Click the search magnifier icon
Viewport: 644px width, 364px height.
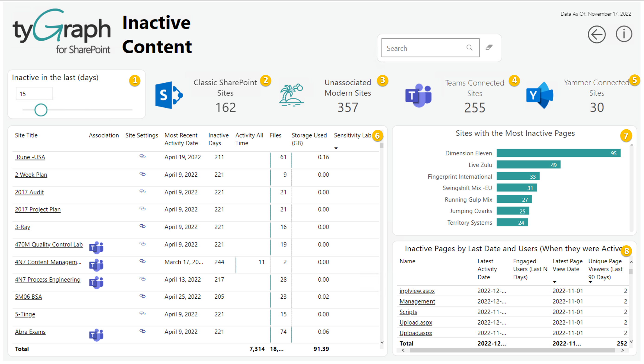[470, 48]
